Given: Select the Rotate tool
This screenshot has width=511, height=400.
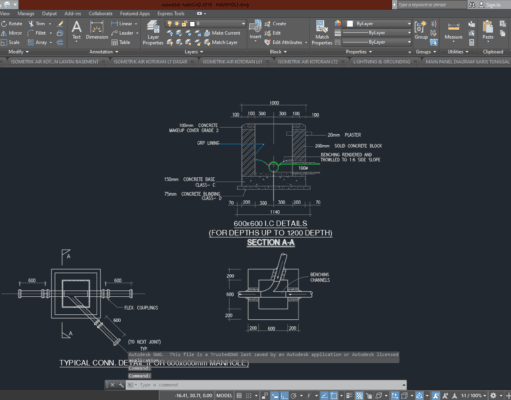Looking at the screenshot, I should click(x=12, y=24).
